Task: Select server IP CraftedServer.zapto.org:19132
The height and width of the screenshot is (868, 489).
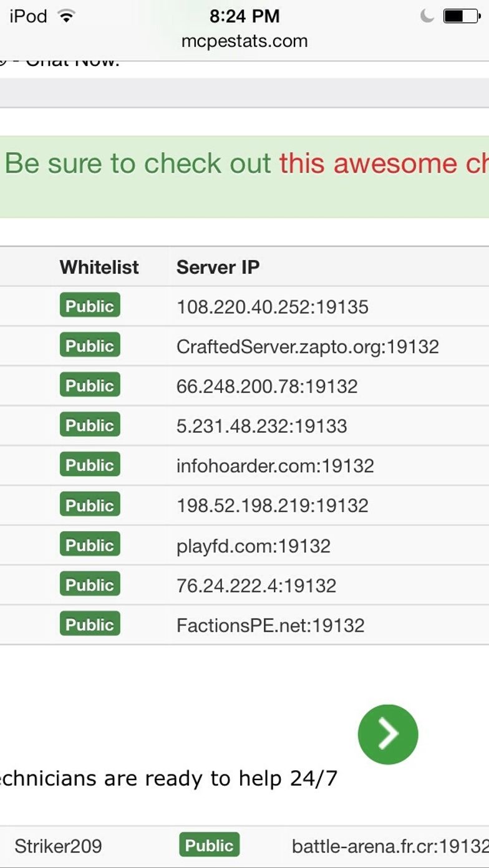Action: (x=307, y=347)
